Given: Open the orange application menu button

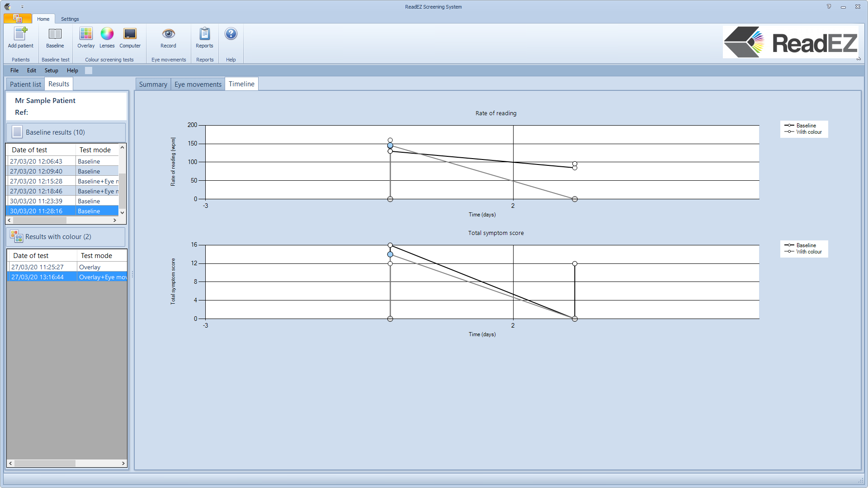Looking at the screenshot, I should click(18, 19).
